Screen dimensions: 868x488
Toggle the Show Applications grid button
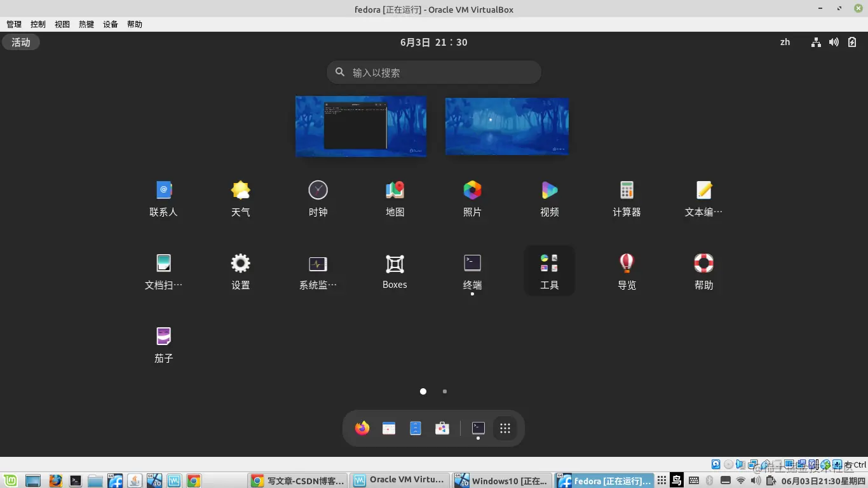505,428
